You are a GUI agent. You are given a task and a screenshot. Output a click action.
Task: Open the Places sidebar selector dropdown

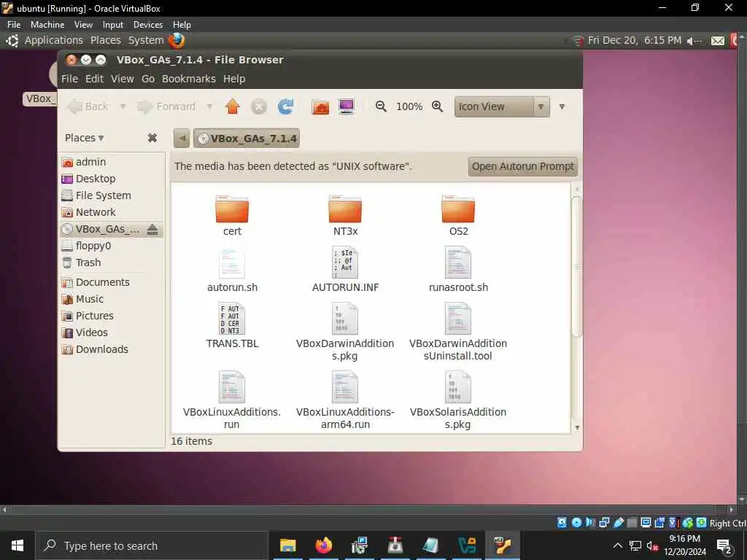85,138
